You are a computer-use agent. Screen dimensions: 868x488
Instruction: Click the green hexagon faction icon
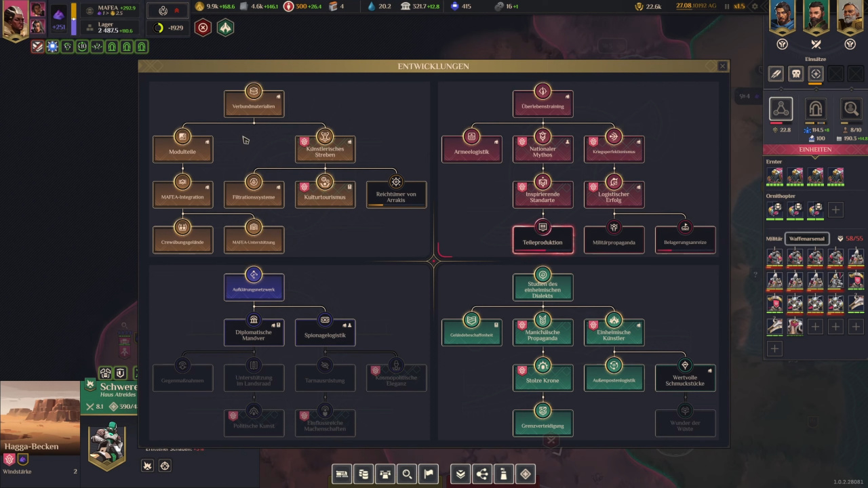(225, 28)
